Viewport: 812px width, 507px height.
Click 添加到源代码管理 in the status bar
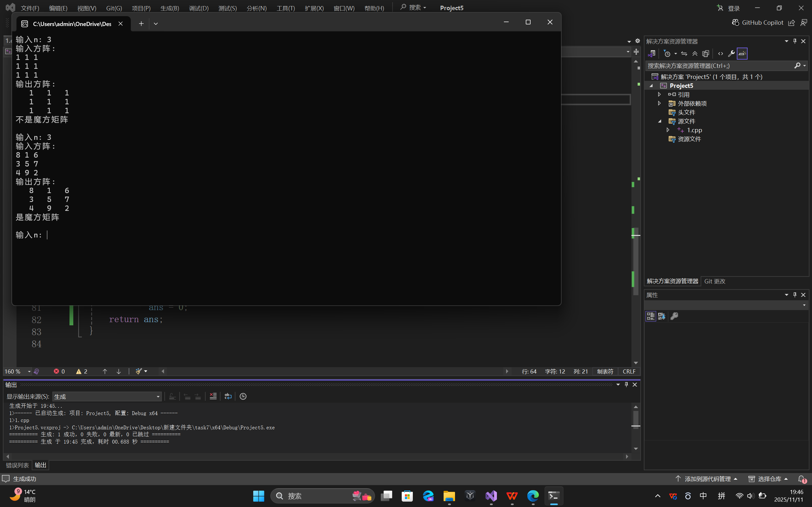pos(707,479)
